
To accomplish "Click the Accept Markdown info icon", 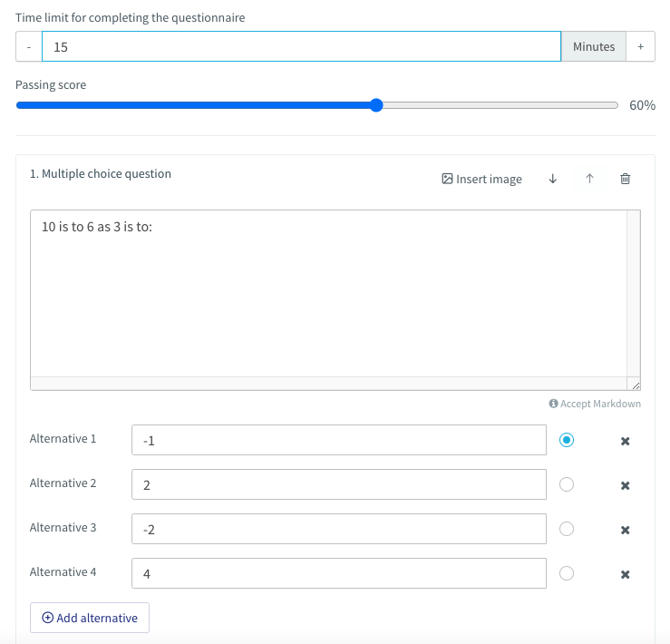I will coord(553,404).
